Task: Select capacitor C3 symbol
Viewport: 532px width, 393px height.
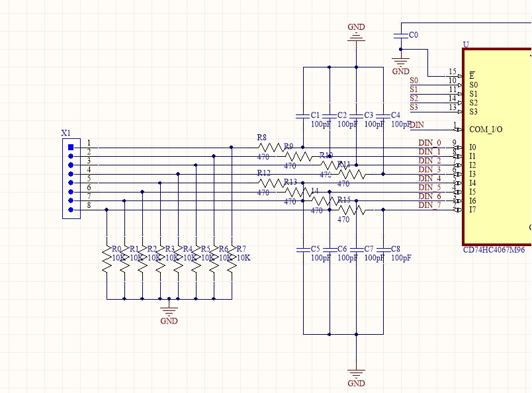Action: (x=356, y=116)
